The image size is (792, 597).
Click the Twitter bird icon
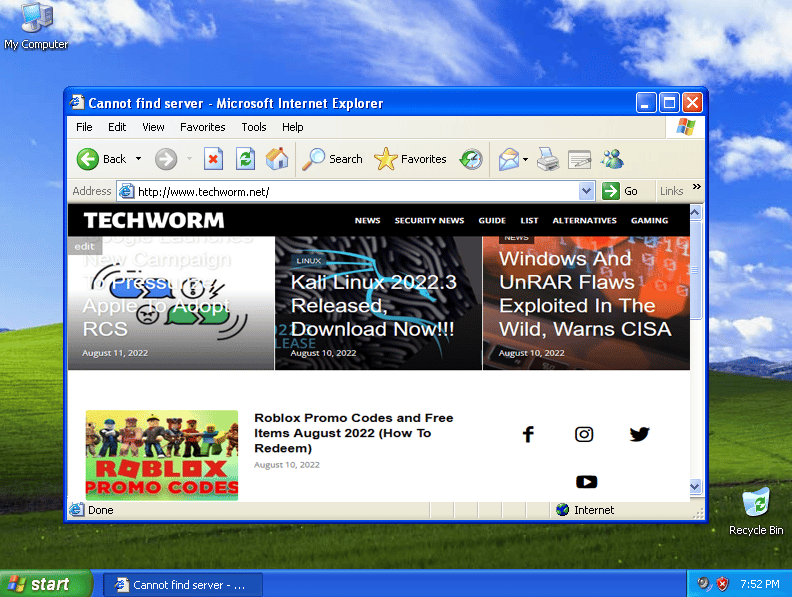coord(639,434)
